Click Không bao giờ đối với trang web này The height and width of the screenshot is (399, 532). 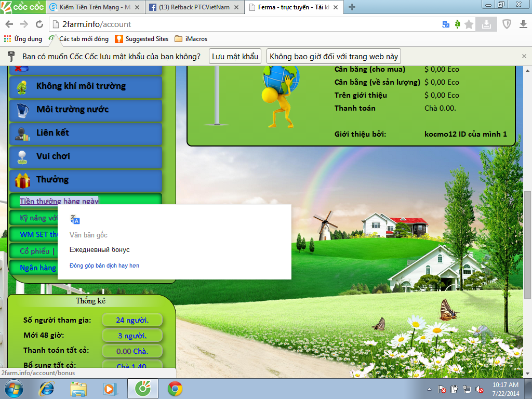click(334, 56)
